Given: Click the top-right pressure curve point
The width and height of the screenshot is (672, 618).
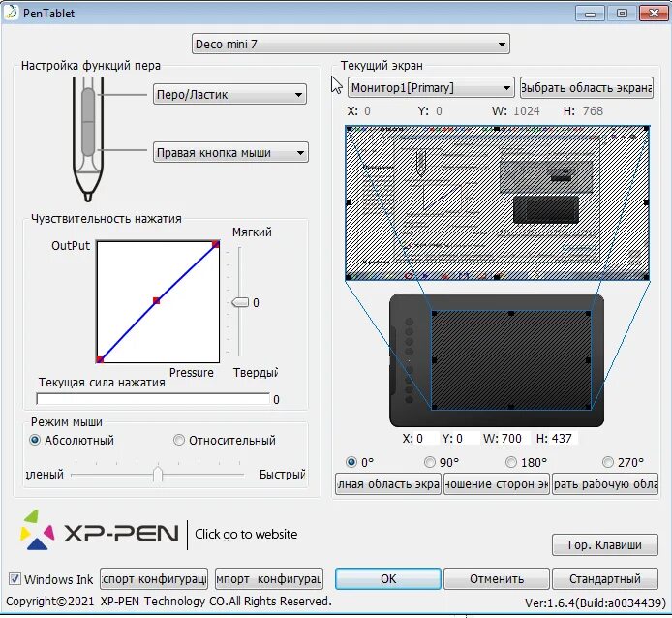Looking at the screenshot, I should click(216, 244).
